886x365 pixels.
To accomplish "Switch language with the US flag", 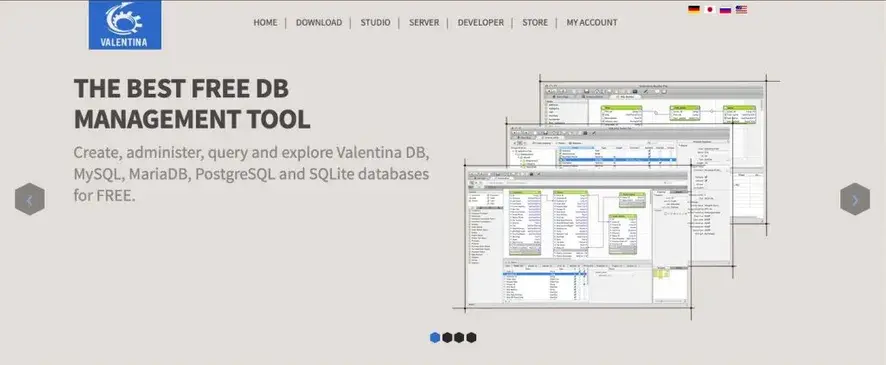I will pos(741,9).
